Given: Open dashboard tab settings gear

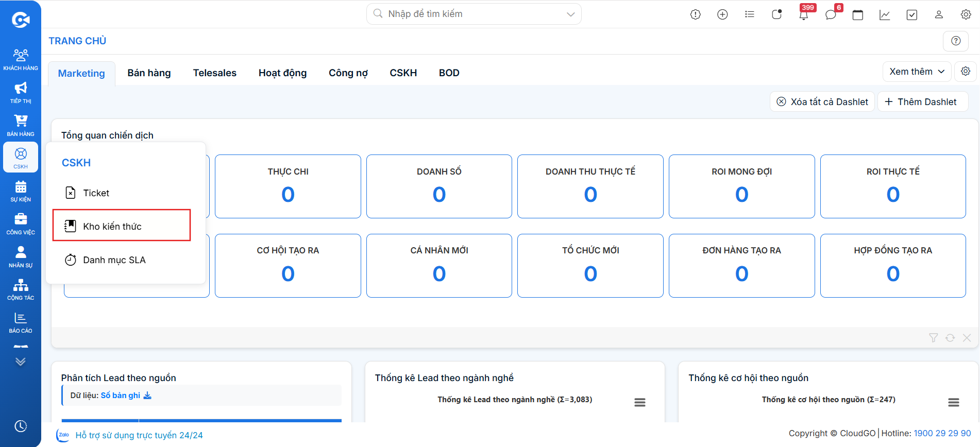Looking at the screenshot, I should [x=966, y=71].
